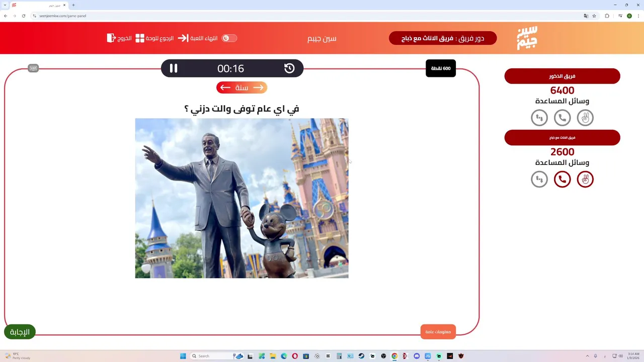
Task: Expand the Chrome tab search dropdown arrow
Action: tap(5, 5)
